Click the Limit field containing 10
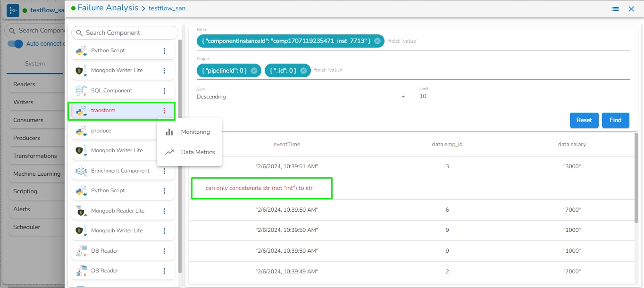Viewport: 644px width, 288px height. (524, 97)
